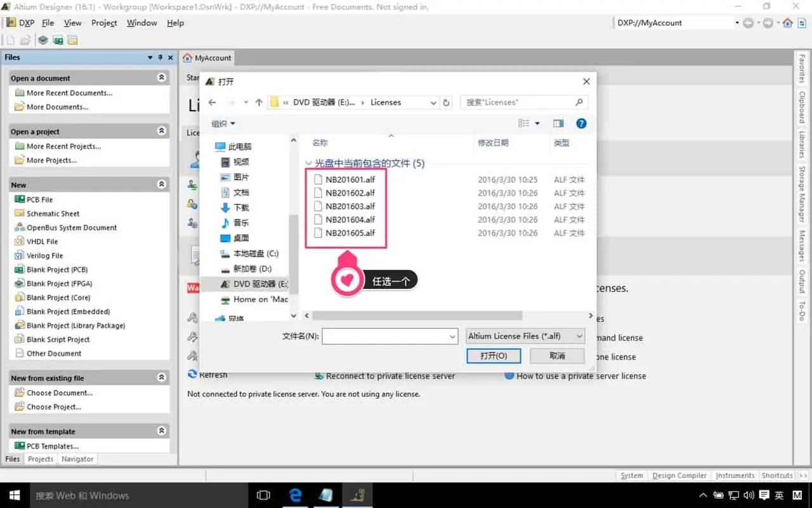812x508 pixels.
Task: Collapse the New from existing file section
Action: click(162, 377)
